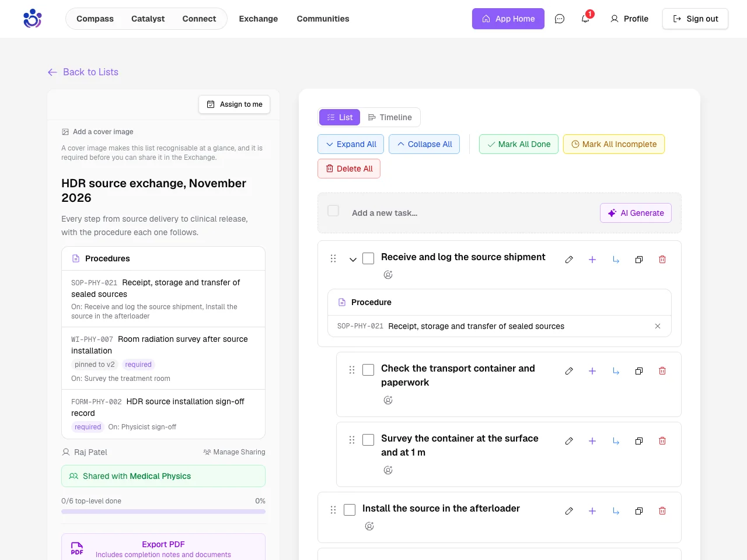
Task: Add subtask to 'Survey the container' task
Action: point(592,441)
